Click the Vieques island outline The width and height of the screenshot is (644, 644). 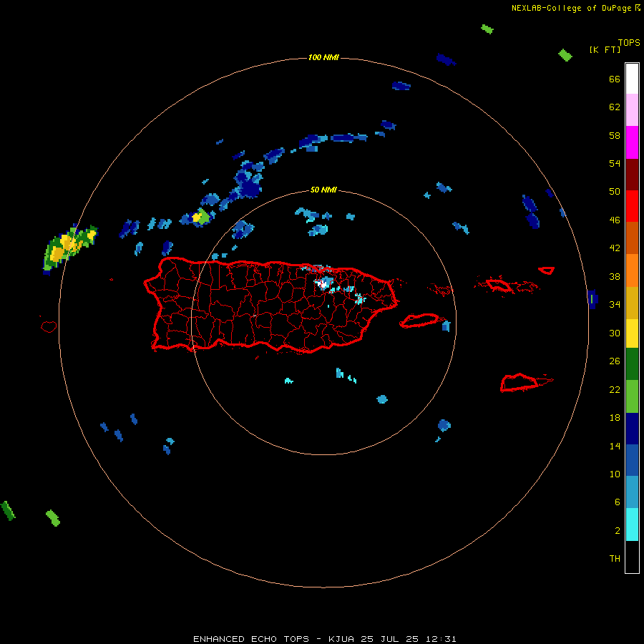pyautogui.click(x=419, y=320)
